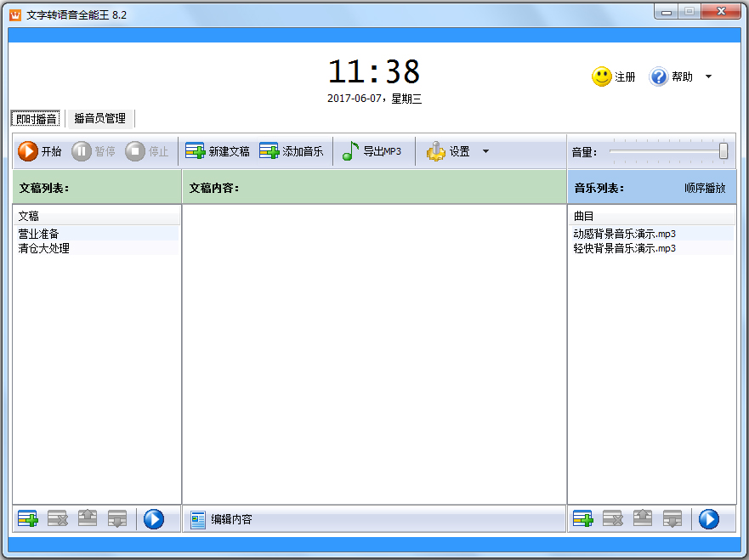The height and width of the screenshot is (560, 749).
Task: Open the 设置 dropdown arrow
Action: [485, 150]
